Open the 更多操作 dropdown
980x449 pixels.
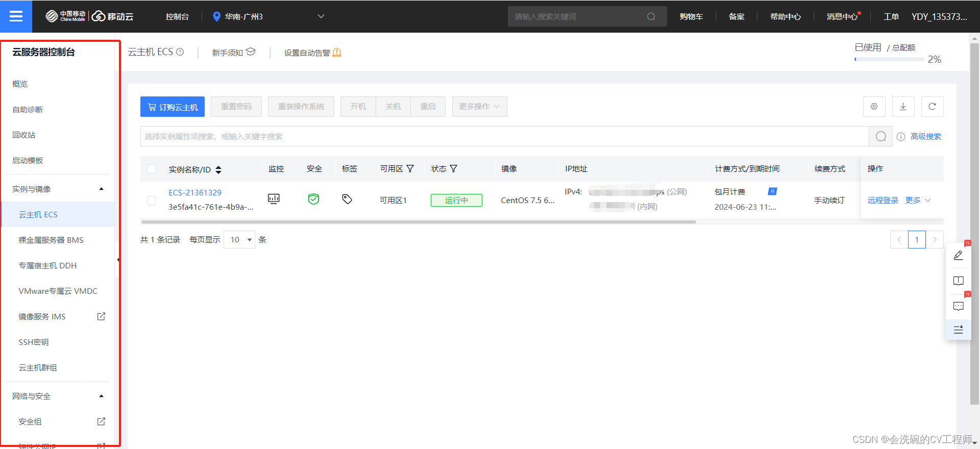(x=479, y=107)
